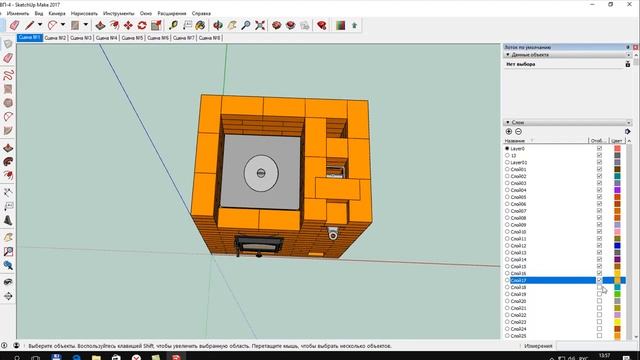Select the Zoom magnifier tool in top toolbar
This screenshot has width=640, height=360.
click(246, 25)
